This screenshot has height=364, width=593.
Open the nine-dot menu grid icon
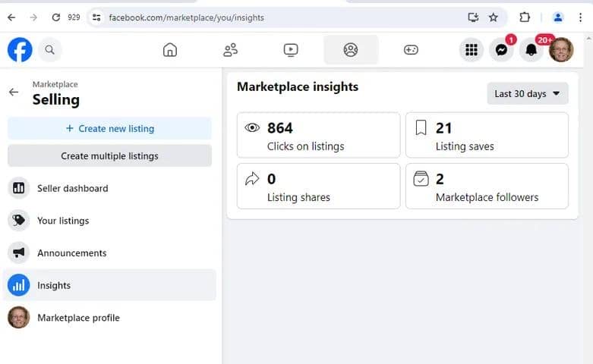[x=472, y=50]
